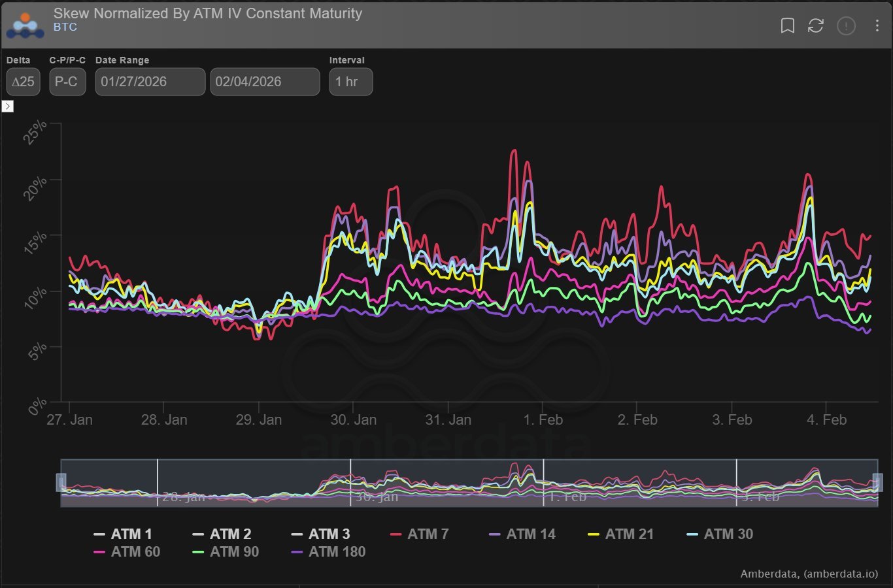Open the Delta Δ25 dropdown
Screen dimensions: 893x588
point(23,82)
